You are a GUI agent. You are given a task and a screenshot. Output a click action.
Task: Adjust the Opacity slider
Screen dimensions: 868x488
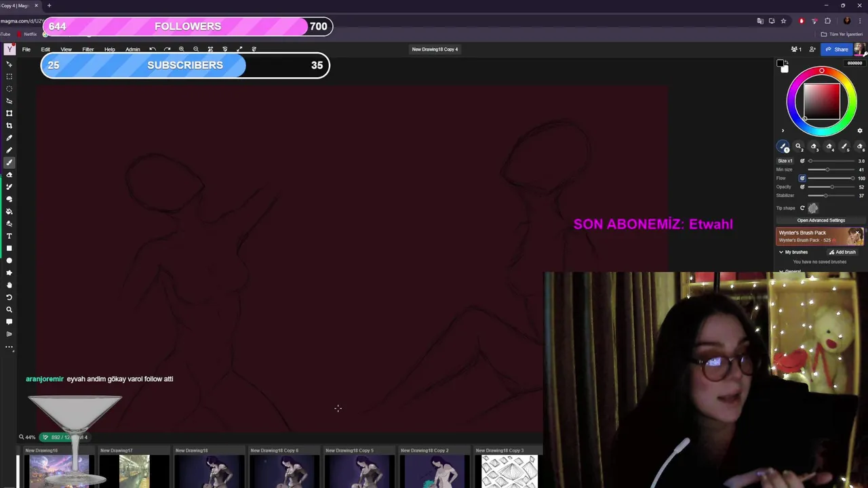(831, 187)
